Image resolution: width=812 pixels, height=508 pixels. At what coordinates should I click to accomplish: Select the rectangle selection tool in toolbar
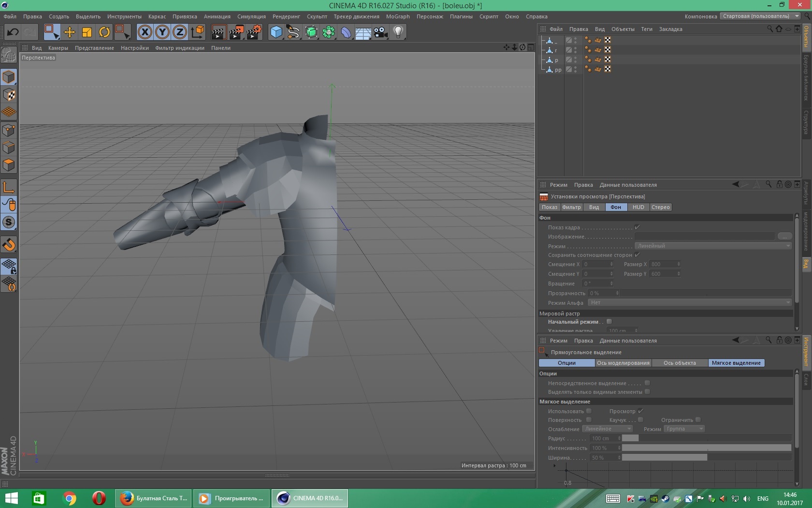pos(52,32)
